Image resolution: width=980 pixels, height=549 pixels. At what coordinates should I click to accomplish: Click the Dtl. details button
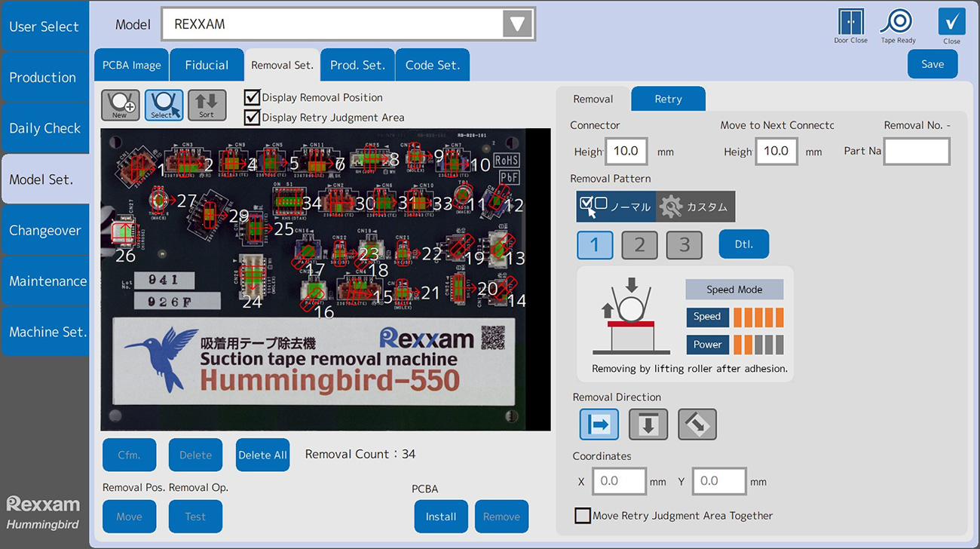click(744, 244)
